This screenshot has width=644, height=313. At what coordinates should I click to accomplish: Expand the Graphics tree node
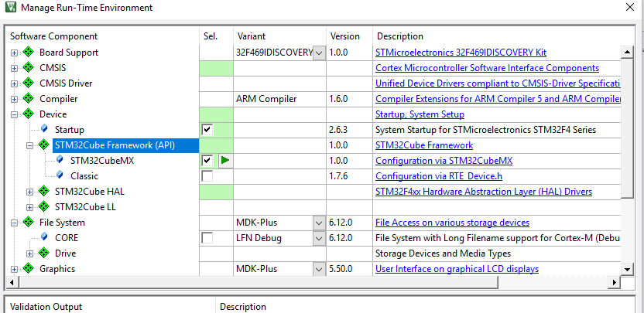click(15, 270)
